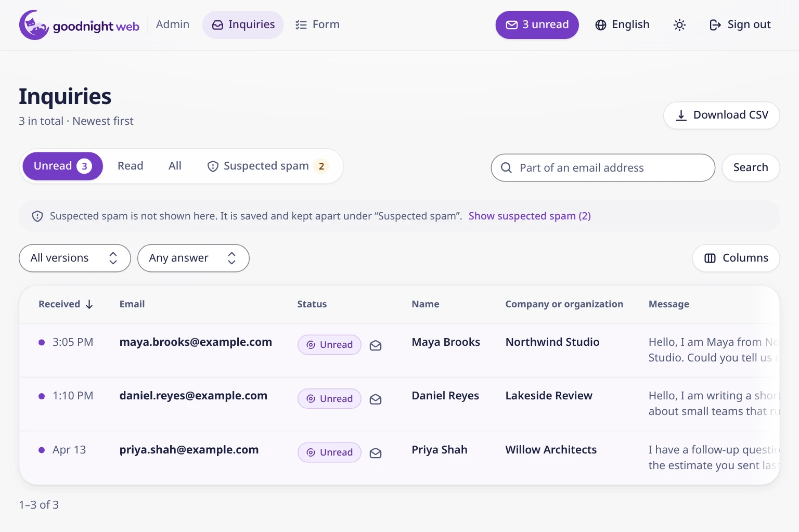799x532 pixels.
Task: Open the 3 unread button
Action: [537, 25]
